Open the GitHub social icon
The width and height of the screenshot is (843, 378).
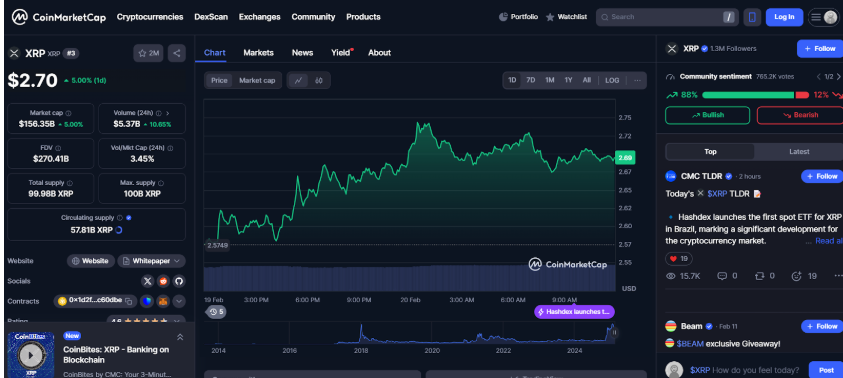click(178, 281)
